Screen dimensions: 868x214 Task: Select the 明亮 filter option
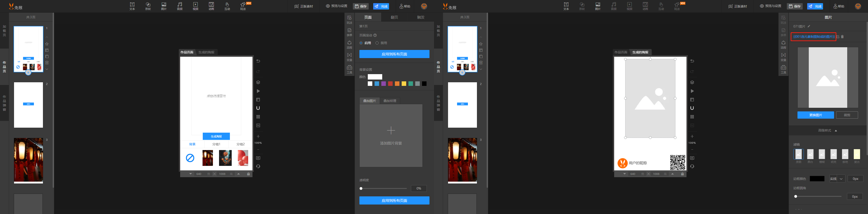click(834, 156)
